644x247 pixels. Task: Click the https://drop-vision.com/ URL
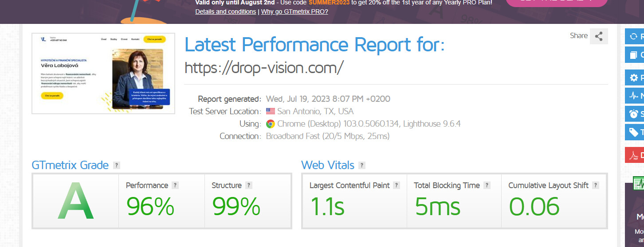pos(264,67)
